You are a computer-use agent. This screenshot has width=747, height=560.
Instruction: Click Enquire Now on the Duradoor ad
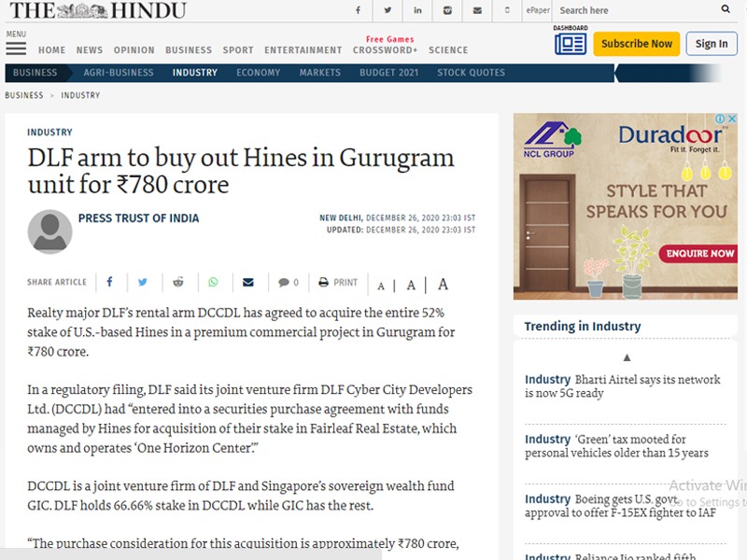tap(699, 253)
